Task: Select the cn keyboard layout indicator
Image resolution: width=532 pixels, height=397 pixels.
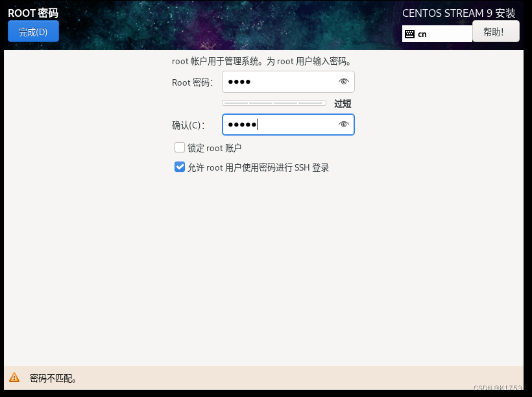Action: point(437,34)
